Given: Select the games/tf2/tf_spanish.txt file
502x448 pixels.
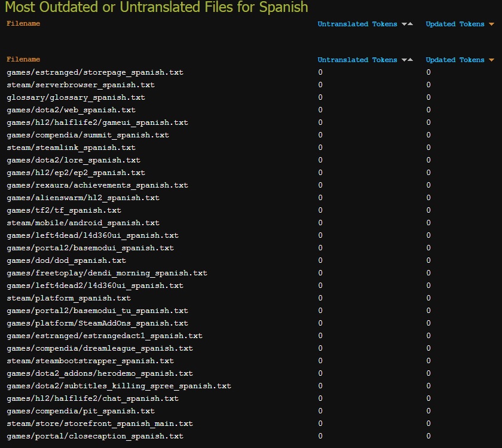Looking at the screenshot, I should [x=64, y=210].
